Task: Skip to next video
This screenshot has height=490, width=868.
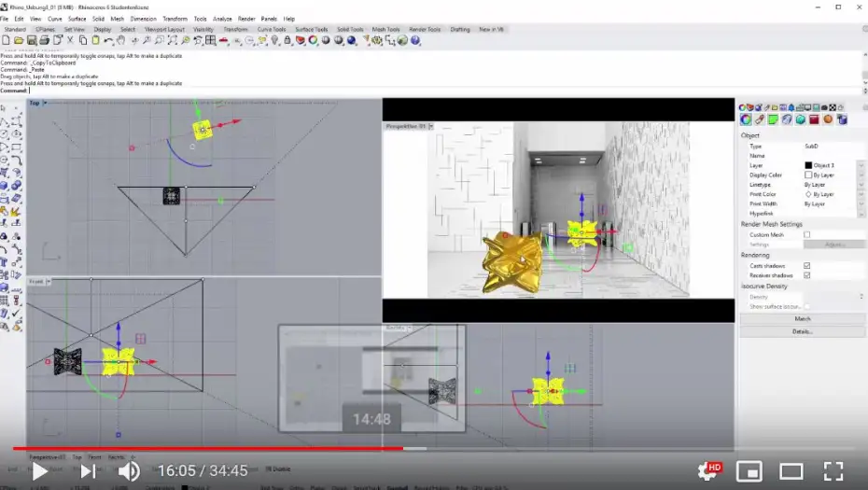Action: pos(88,471)
